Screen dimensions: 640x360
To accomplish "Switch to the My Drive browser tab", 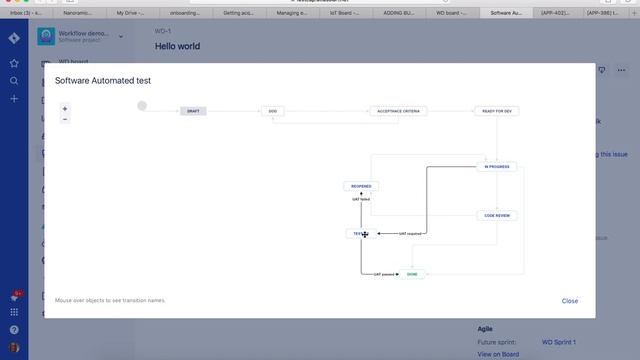I will (x=130, y=13).
